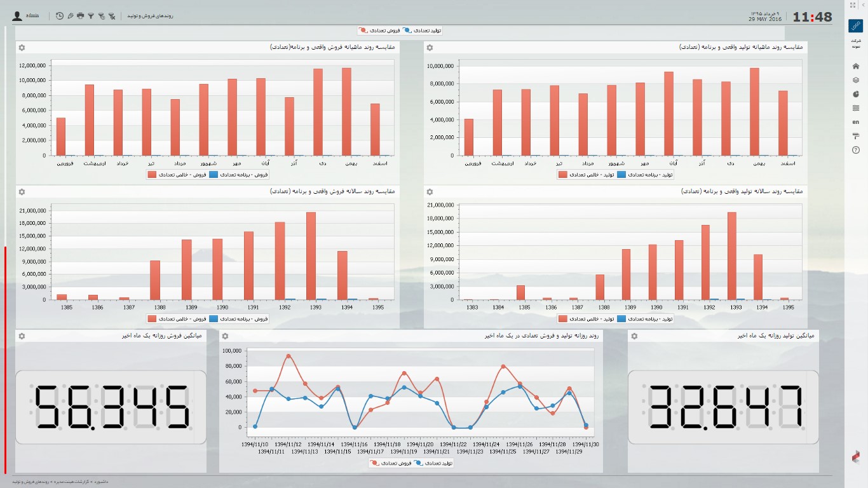
Task: Click the company LOGO image in sidebar
Action: point(856,26)
